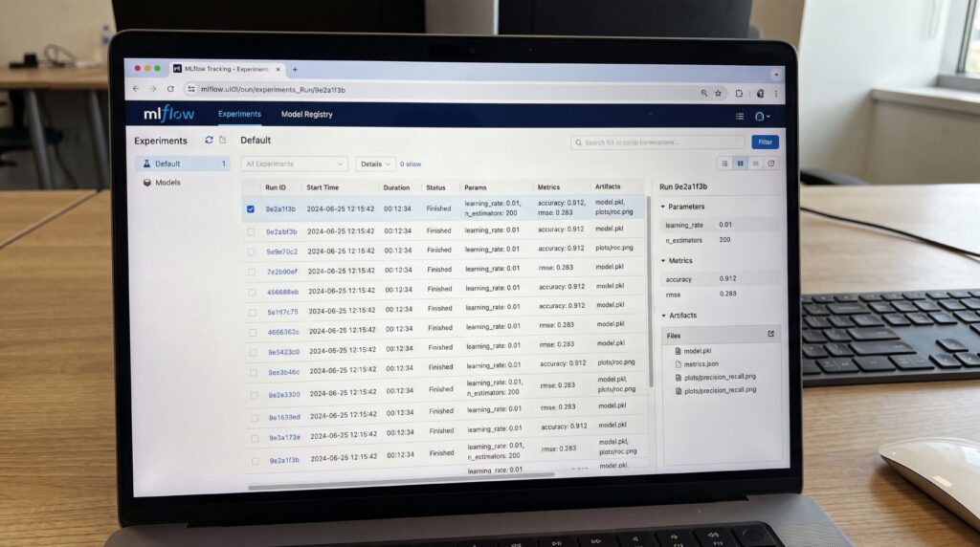Image resolution: width=980 pixels, height=547 pixels.
Task: Click the list icon in the MLflow header
Action: (x=740, y=116)
